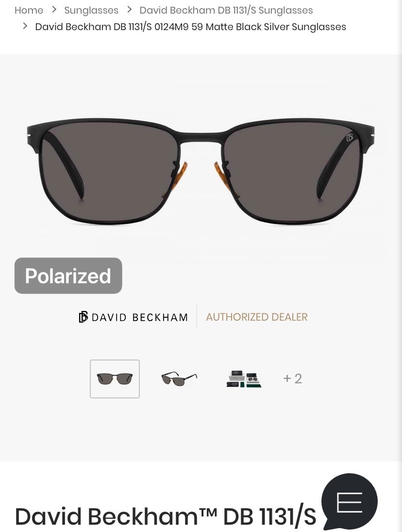Open the chat menu bubble icon
402x532 pixels.
point(350,501)
